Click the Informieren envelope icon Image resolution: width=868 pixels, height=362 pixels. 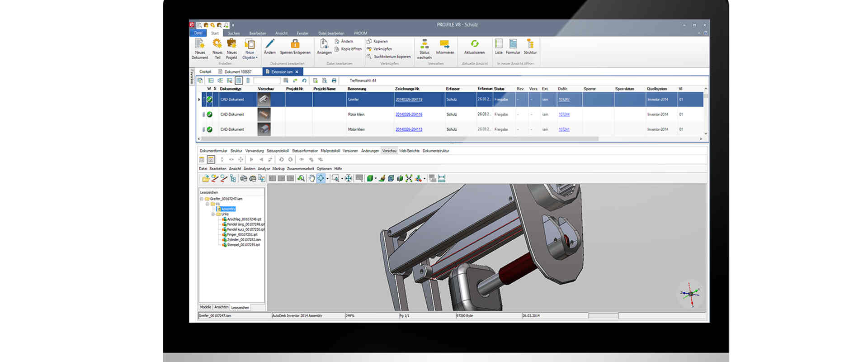point(444,44)
